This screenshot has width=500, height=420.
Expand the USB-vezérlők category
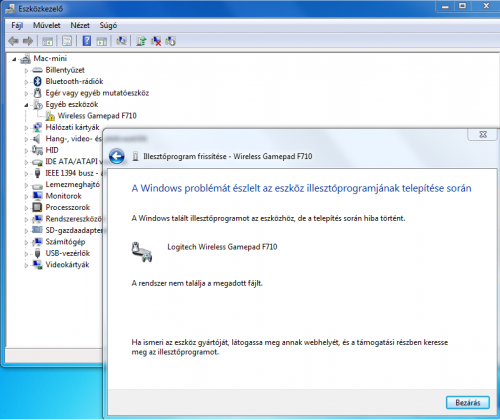click(26, 254)
